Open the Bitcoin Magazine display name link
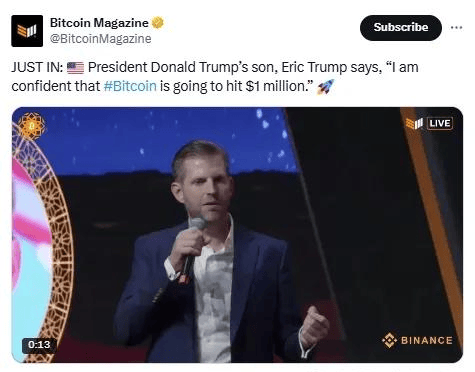The width and height of the screenshot is (475, 372). point(99,23)
